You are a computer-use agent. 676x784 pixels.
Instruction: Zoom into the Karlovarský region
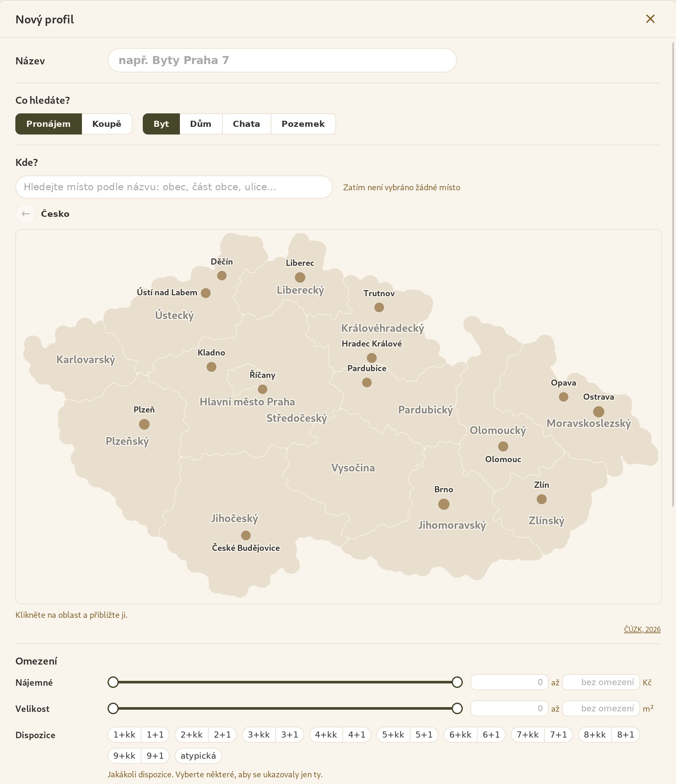(x=86, y=359)
